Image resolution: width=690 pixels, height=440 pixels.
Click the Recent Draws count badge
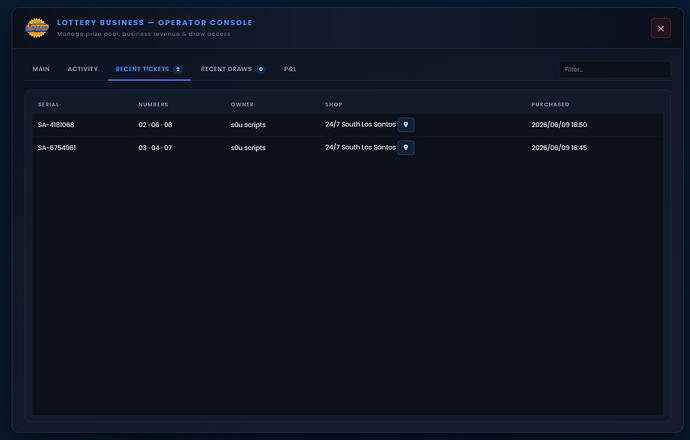pyautogui.click(x=261, y=69)
